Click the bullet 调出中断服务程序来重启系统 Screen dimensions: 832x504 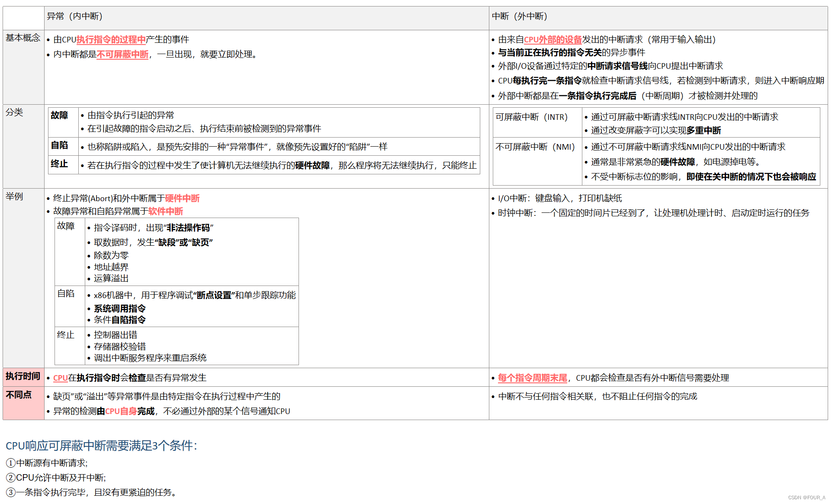[150, 358]
